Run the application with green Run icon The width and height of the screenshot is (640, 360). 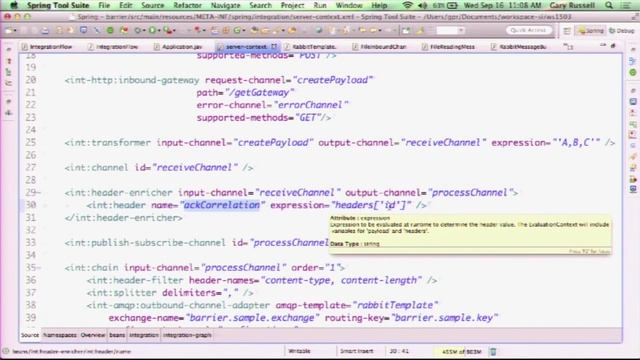click(x=152, y=31)
